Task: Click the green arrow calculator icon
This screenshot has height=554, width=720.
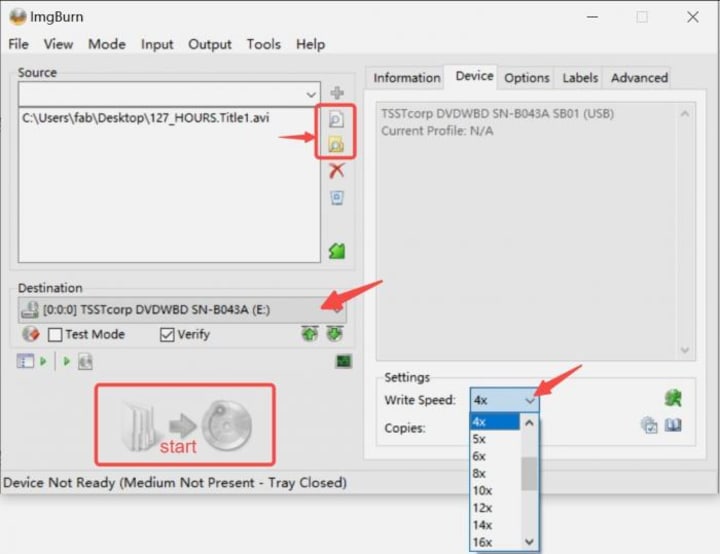Action: click(x=337, y=251)
